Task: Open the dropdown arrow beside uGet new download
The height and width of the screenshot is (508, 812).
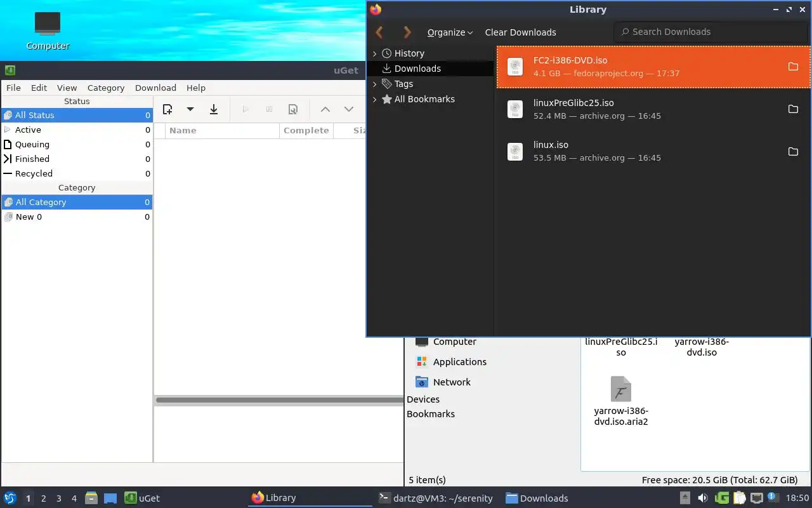Action: point(190,109)
